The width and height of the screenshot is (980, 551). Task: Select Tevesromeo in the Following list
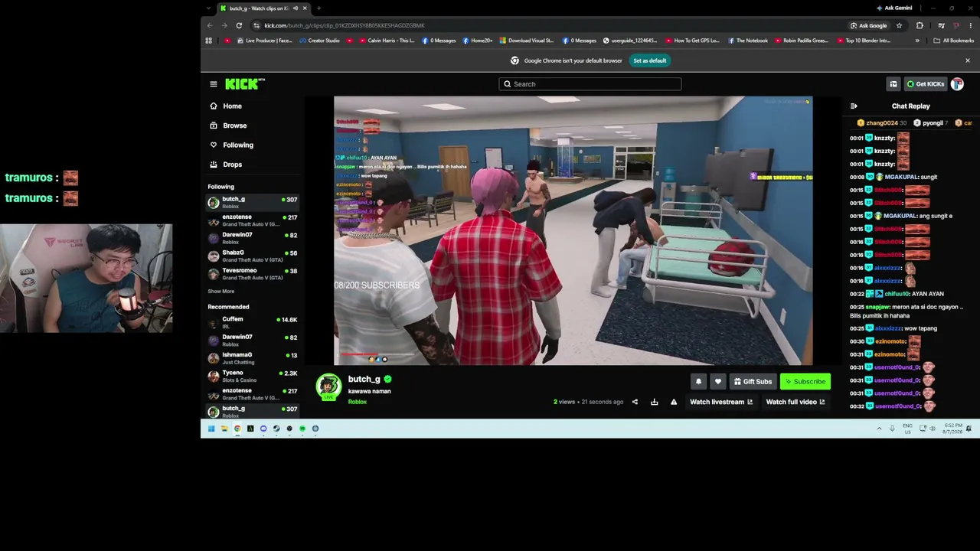tap(253, 274)
